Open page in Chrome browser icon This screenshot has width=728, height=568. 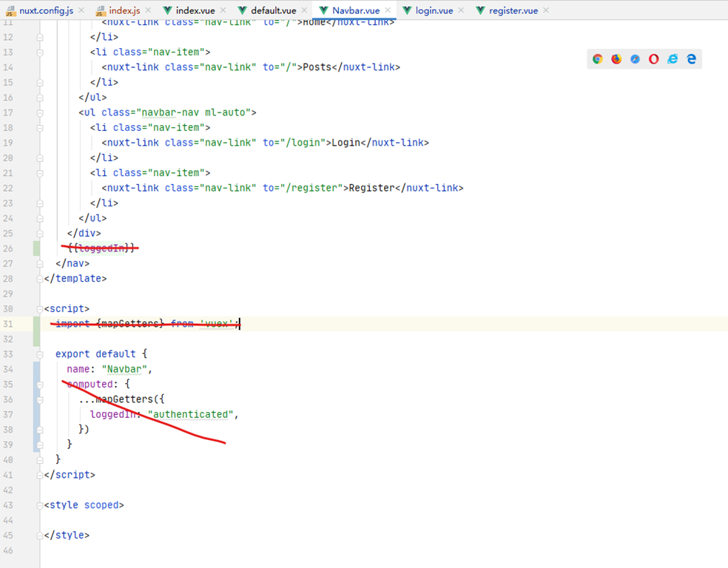(x=598, y=59)
